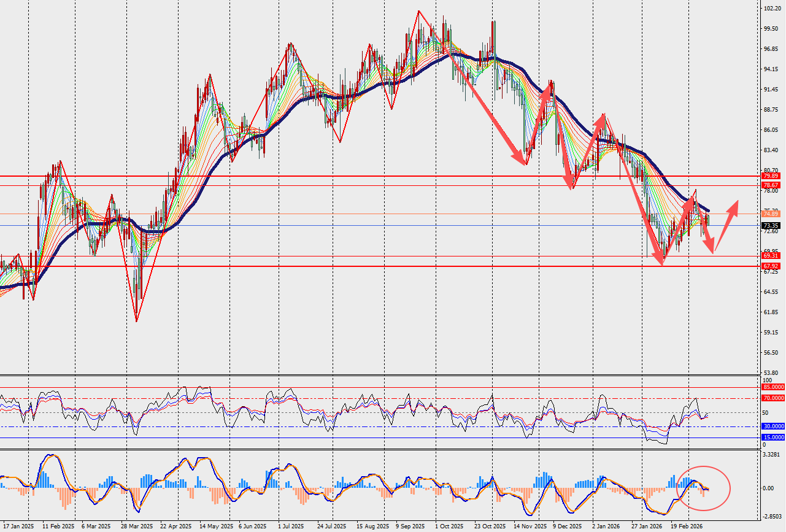
Task: Click the 30.0000 blue oscillator level label
Action: point(773,426)
